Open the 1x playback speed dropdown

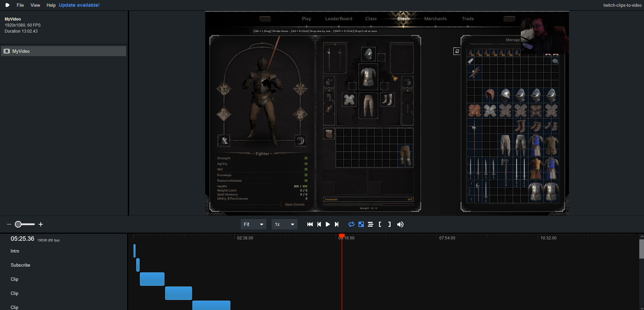pyautogui.click(x=284, y=224)
